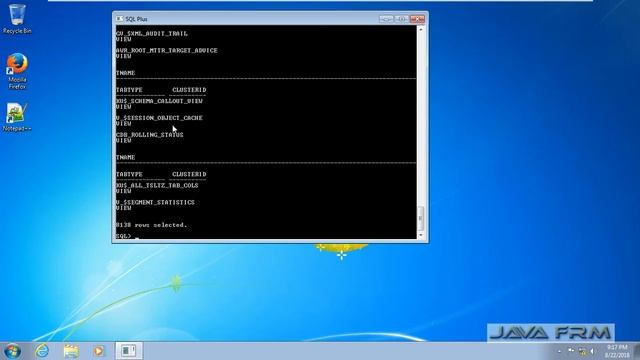Open the network tray icon
Screen dimensions: 640x360
pyautogui.click(x=582, y=351)
